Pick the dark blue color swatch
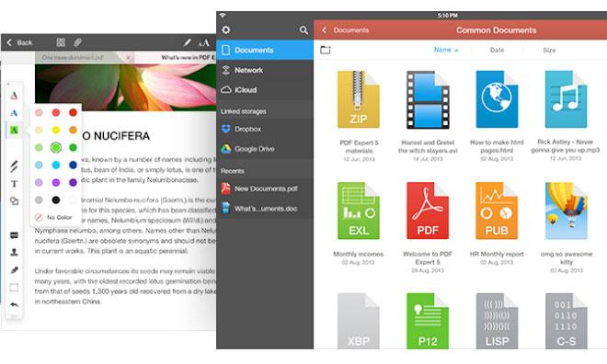Screen dimensions: 607x364 (x=73, y=165)
